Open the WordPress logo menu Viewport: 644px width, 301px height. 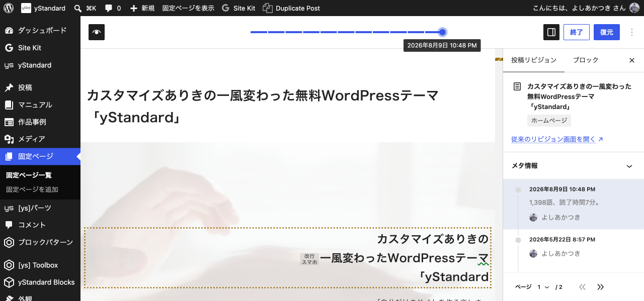tap(9, 8)
